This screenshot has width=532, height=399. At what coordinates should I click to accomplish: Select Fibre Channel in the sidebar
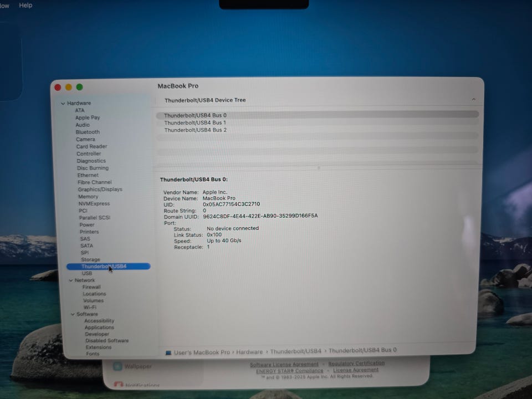point(94,182)
